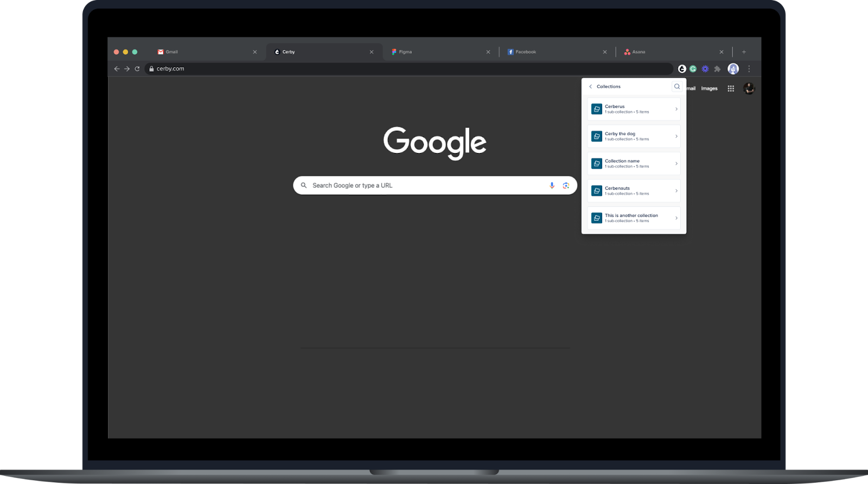Screen dimensions: 868x484
Task: Switch to the Figma tab
Action: pos(441,52)
